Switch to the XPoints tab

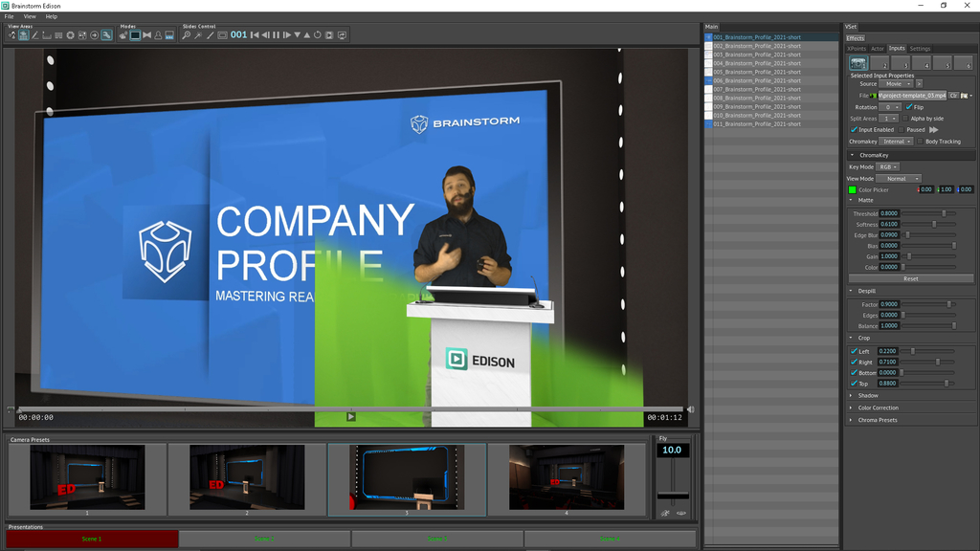click(857, 49)
